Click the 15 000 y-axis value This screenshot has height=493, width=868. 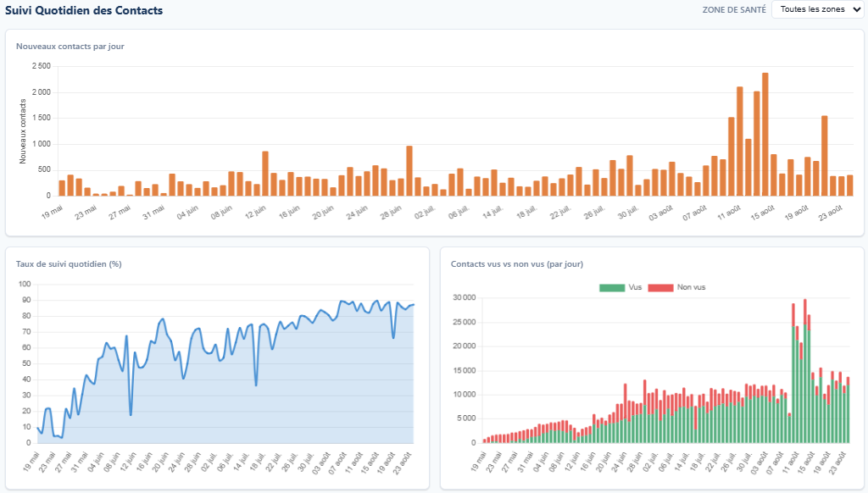465,371
